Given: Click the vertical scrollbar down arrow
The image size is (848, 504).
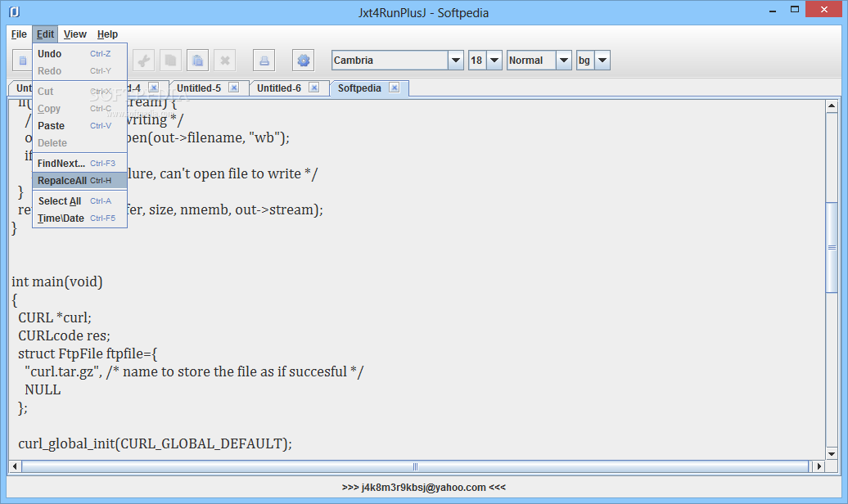Looking at the screenshot, I should [x=832, y=454].
